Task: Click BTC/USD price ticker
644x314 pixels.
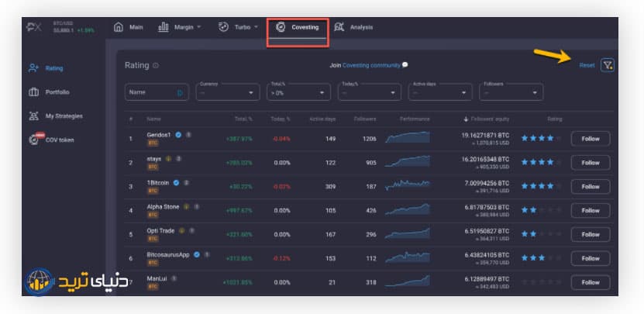Action: (x=74, y=27)
